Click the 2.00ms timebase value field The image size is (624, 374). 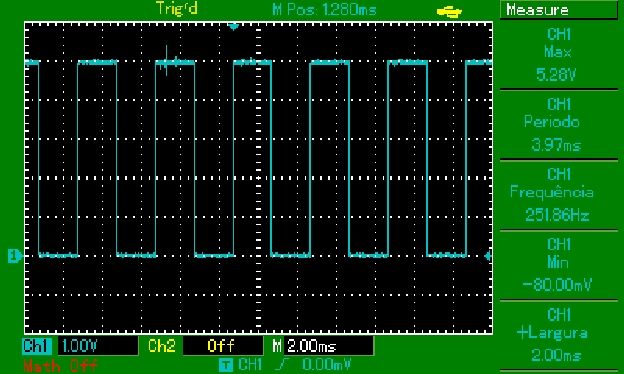coord(328,346)
